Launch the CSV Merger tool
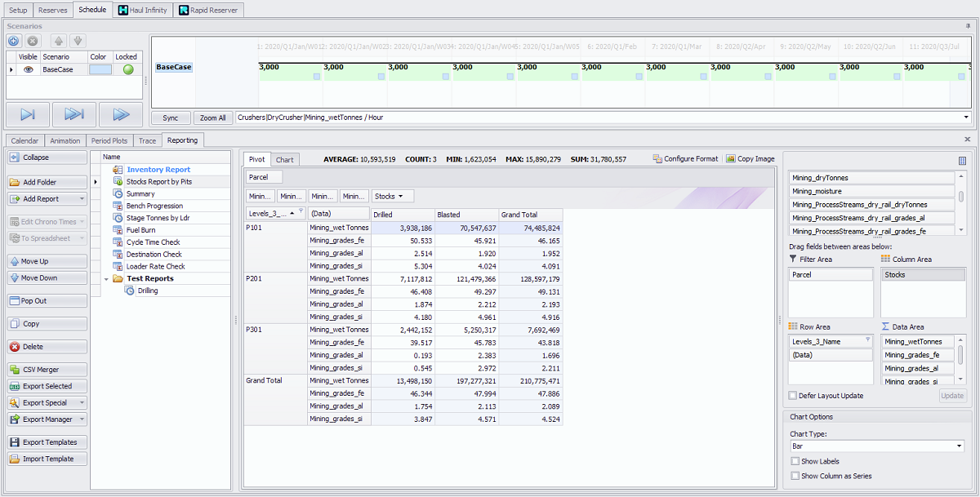The height and width of the screenshot is (497, 980). click(47, 370)
